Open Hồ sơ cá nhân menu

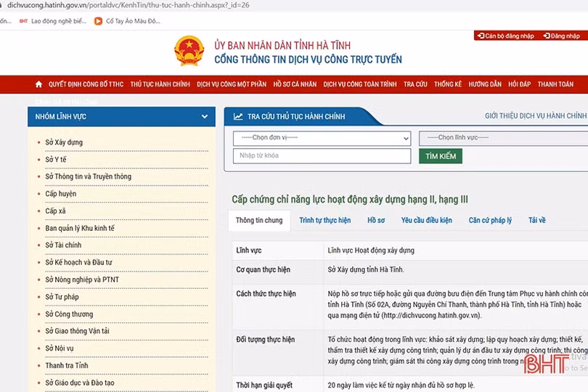point(295,84)
